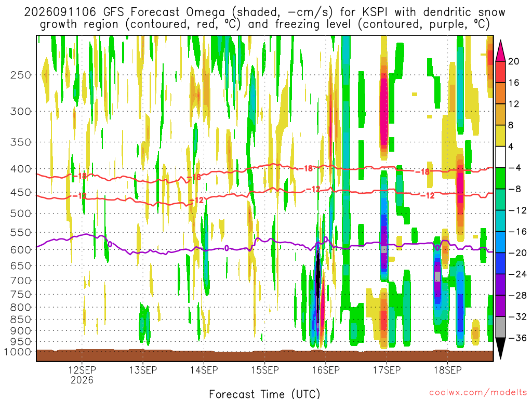
Task: Click the purple 0 freezing level label near 15SEP
Action: [x=227, y=248]
